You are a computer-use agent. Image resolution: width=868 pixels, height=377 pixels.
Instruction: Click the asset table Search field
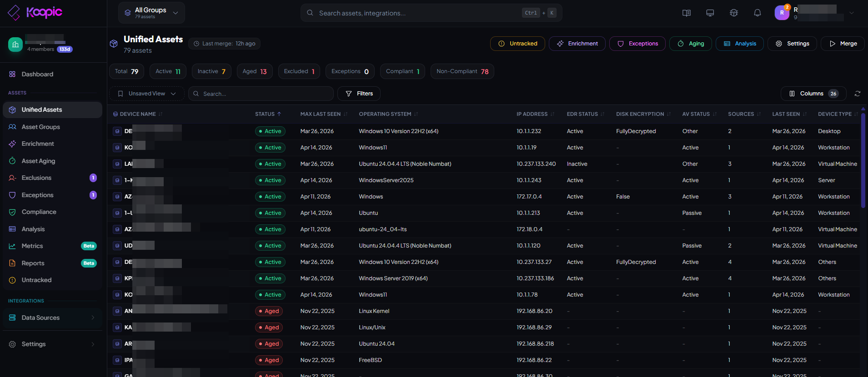[261, 94]
